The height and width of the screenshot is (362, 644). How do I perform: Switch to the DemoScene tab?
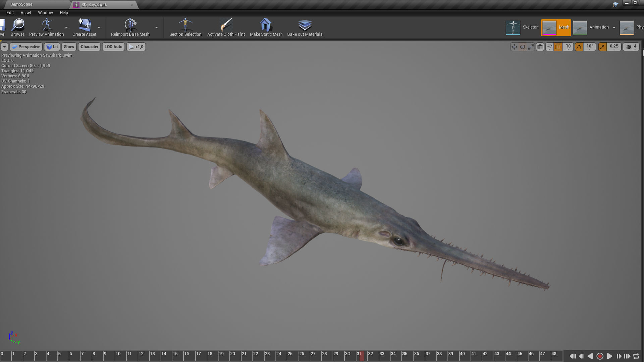tap(21, 4)
